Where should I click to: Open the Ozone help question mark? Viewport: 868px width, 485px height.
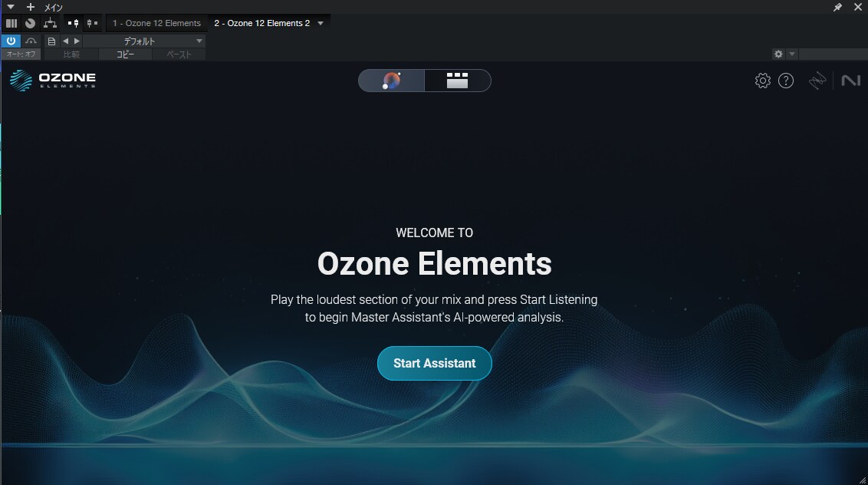(x=785, y=81)
